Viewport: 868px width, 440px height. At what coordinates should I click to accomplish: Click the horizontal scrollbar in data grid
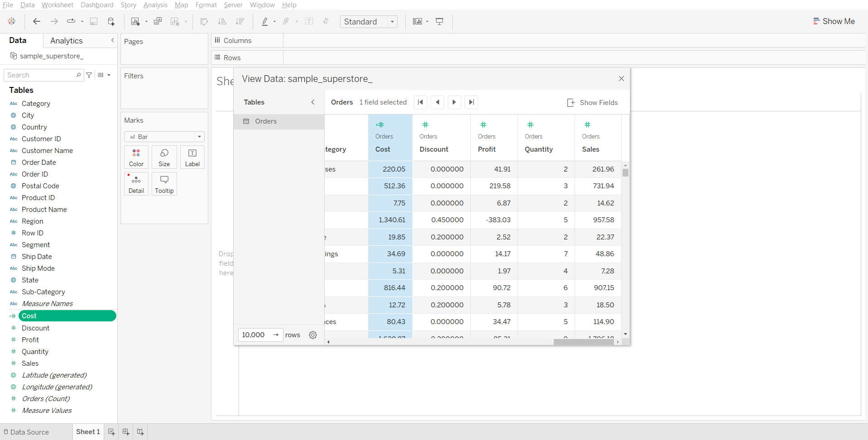click(x=583, y=342)
